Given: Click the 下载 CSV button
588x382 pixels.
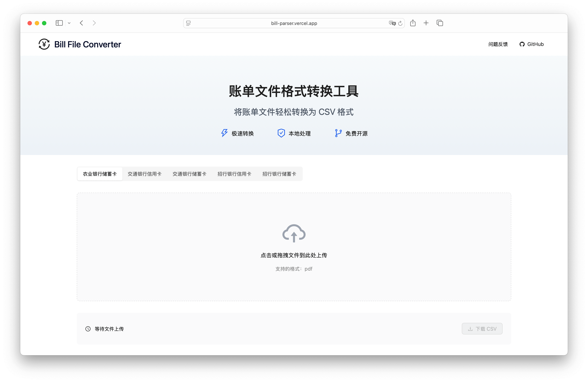Looking at the screenshot, I should tap(482, 328).
